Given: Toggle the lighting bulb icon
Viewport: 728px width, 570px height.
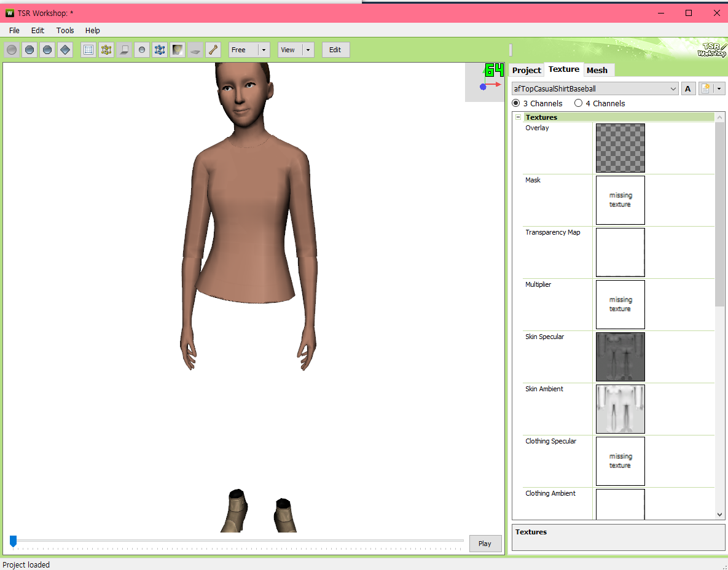Looking at the screenshot, I should coord(178,50).
